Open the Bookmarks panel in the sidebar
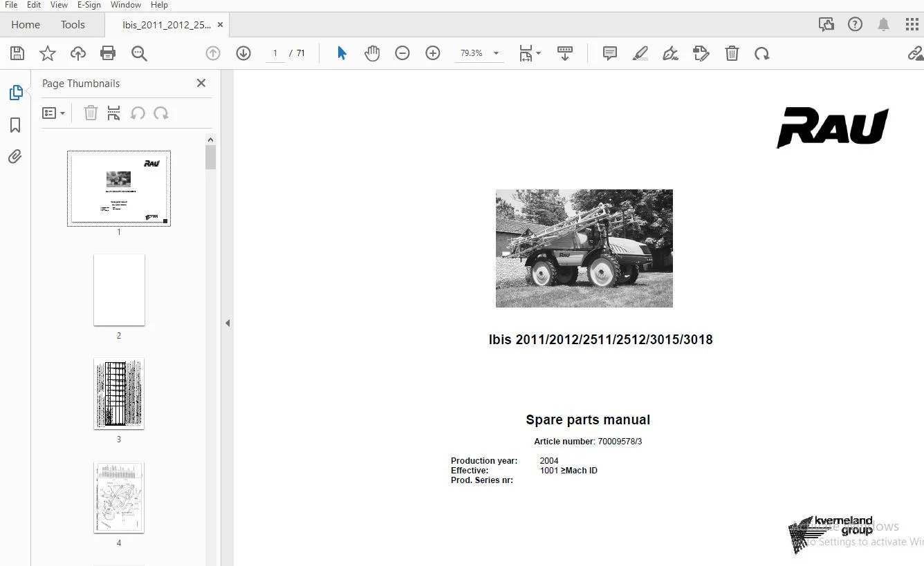The height and width of the screenshot is (566, 924). point(15,125)
